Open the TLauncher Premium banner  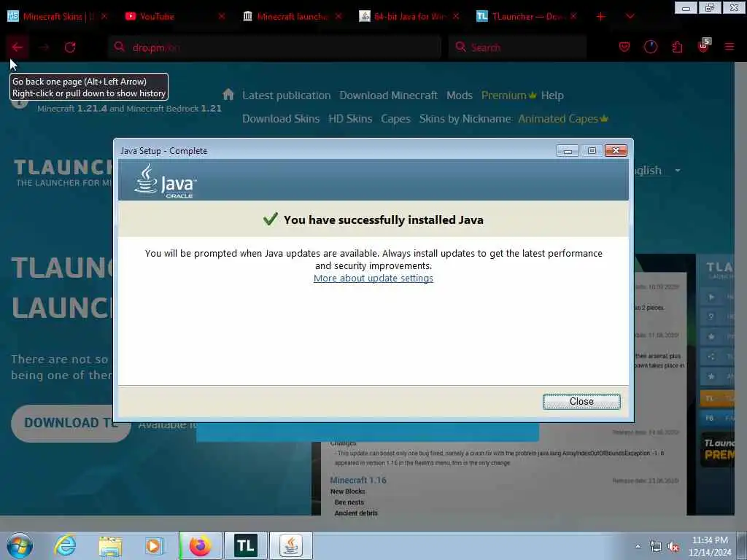pyautogui.click(x=718, y=449)
